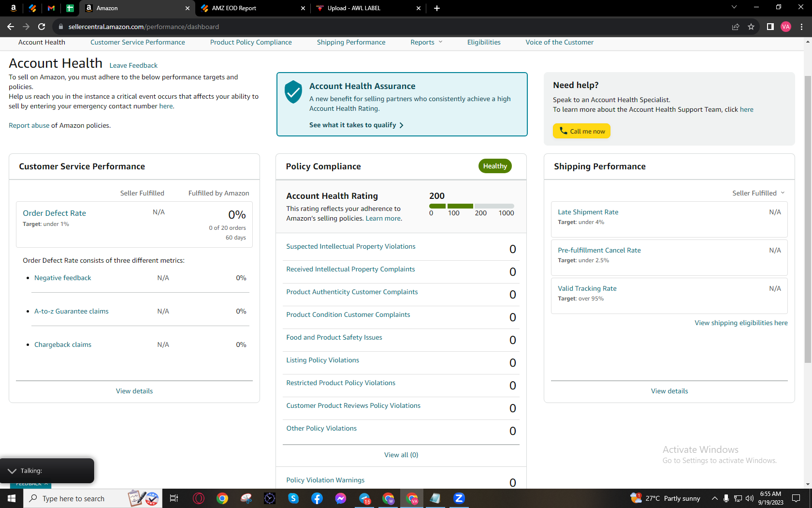Screen dimensions: 812x508
Task: Close the AMZ EOD Report tab
Action: pos(303,8)
